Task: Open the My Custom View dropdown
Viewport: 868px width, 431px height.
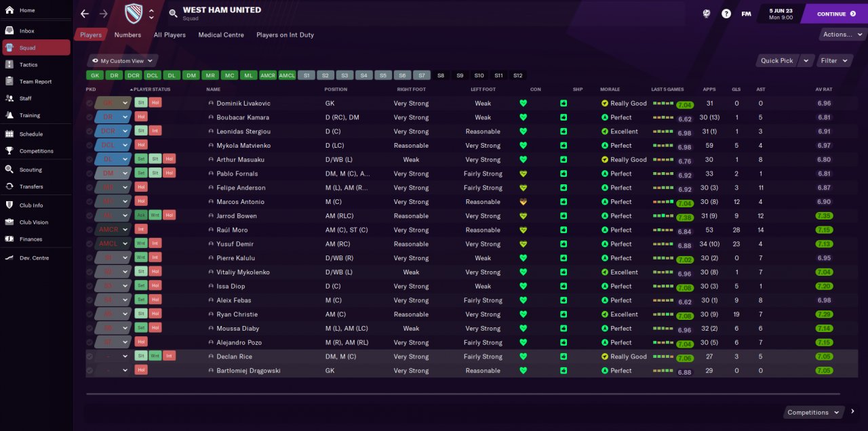Action: 122,61
